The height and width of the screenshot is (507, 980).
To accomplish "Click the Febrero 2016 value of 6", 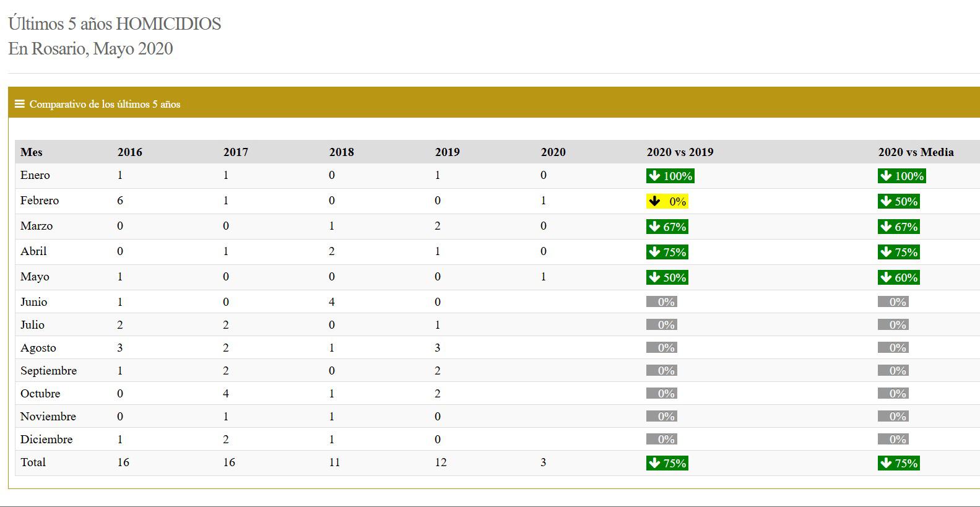I will coord(120,201).
